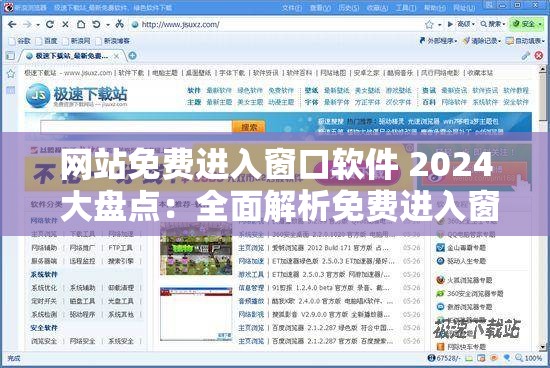Open the dropdown beside the bookmark star

click(440, 25)
